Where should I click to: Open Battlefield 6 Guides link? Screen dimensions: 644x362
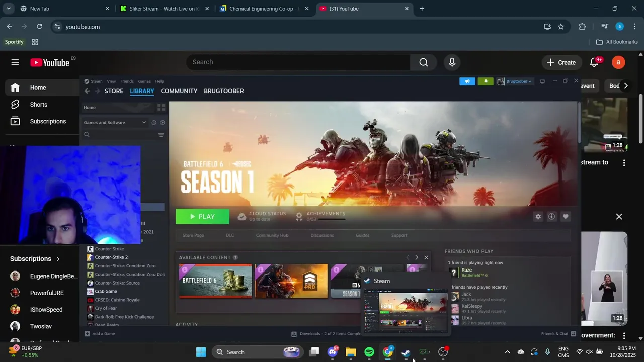point(362,235)
